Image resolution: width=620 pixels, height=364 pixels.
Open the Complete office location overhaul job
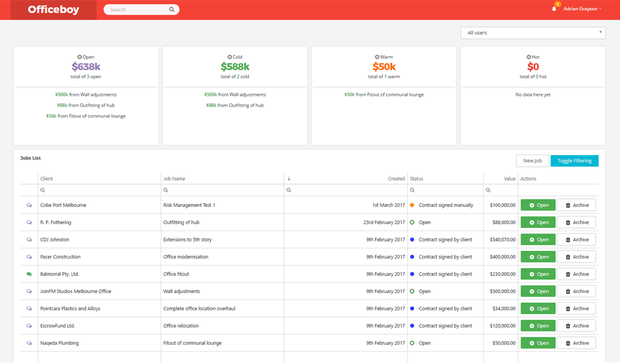[538, 308]
